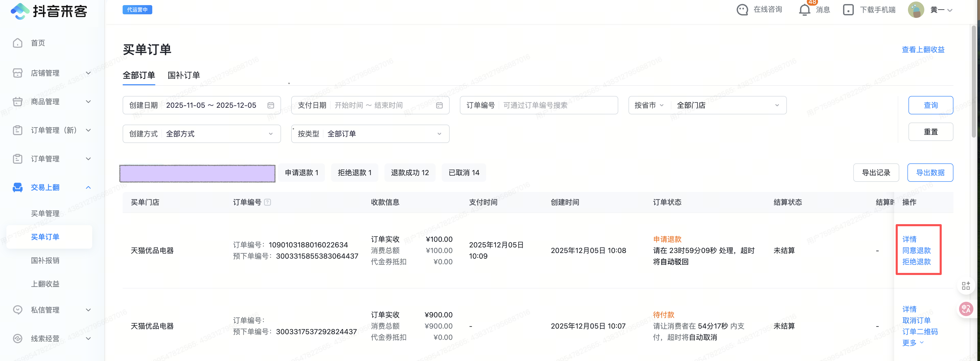
Task: Select the 退款成功 12 filter tab
Action: [x=410, y=173]
